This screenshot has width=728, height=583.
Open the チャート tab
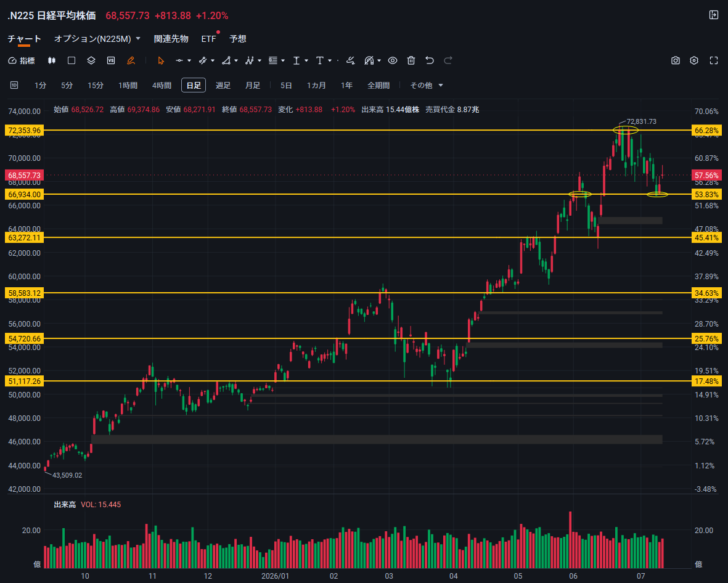(24, 39)
